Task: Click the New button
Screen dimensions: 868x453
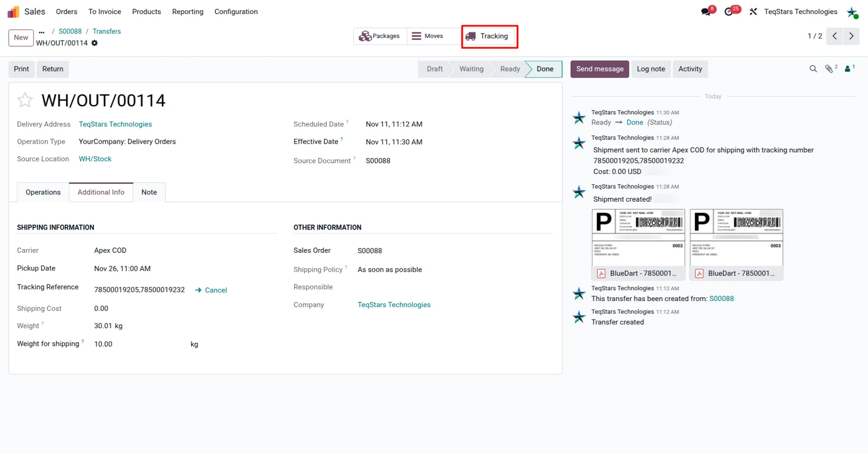Action: (x=21, y=37)
